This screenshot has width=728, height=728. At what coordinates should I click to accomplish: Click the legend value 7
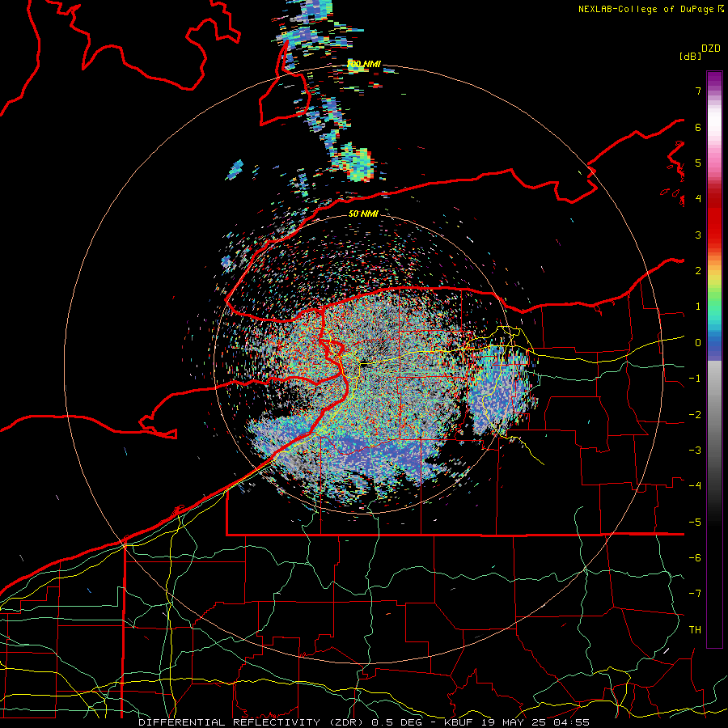coord(698,91)
